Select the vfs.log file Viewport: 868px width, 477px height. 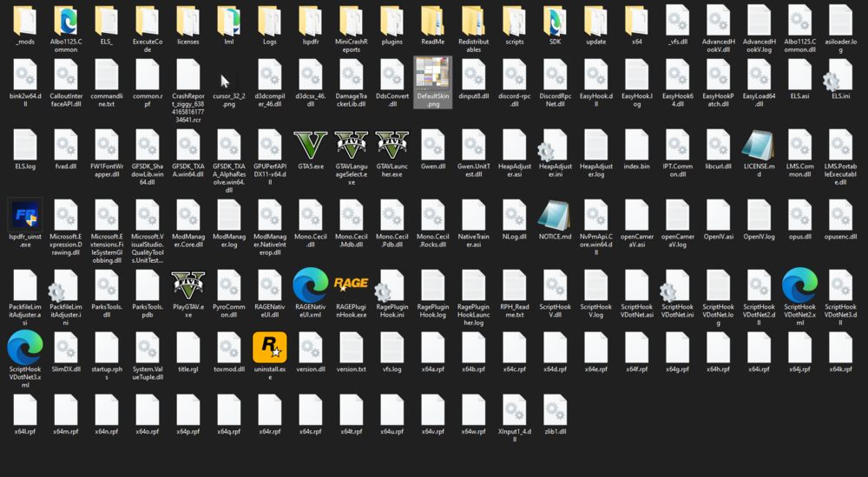pyautogui.click(x=392, y=348)
